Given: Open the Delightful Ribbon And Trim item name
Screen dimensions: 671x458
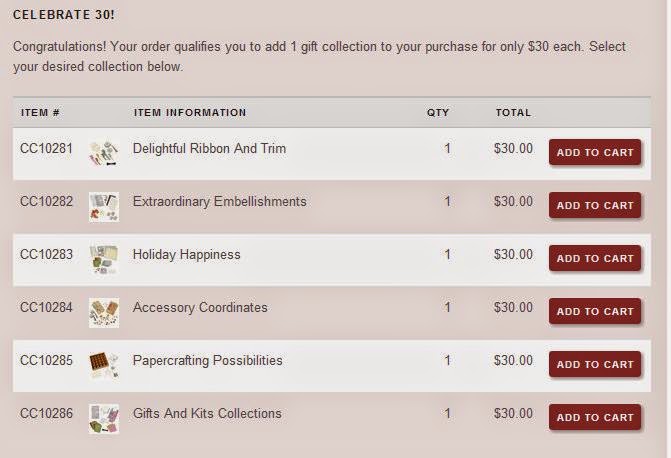Looking at the screenshot, I should [x=209, y=148].
